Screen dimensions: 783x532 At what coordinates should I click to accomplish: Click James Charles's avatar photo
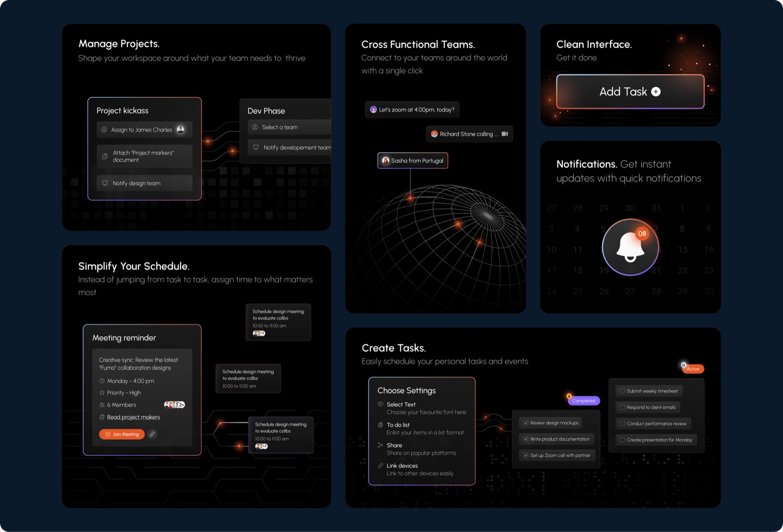[x=181, y=130]
